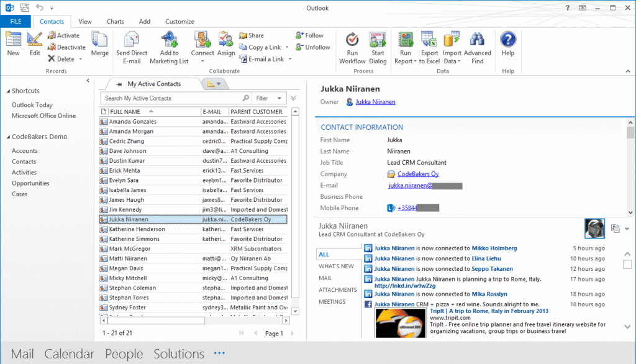Screen dimensions: 636x364
Task: Unfollow the selected contact
Action: 313,47
